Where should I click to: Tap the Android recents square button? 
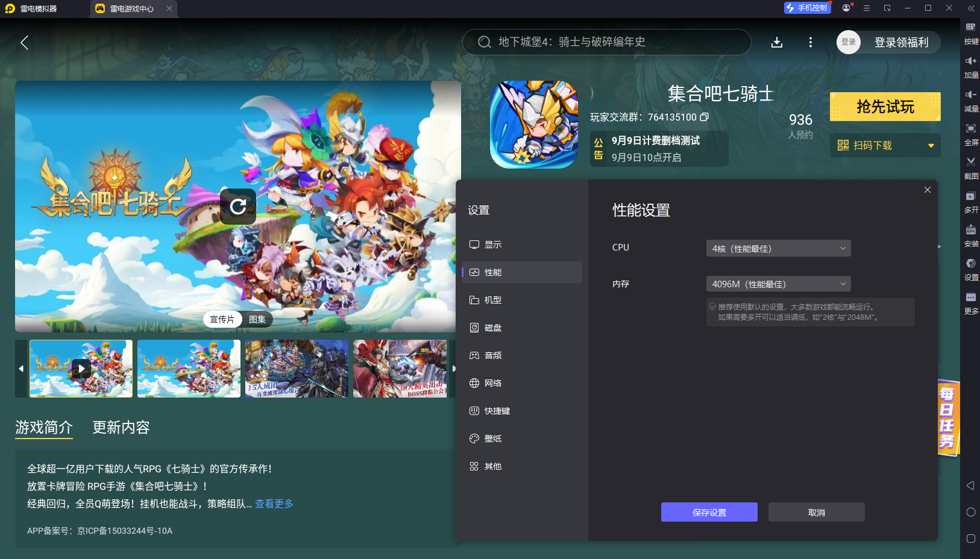click(x=970, y=539)
